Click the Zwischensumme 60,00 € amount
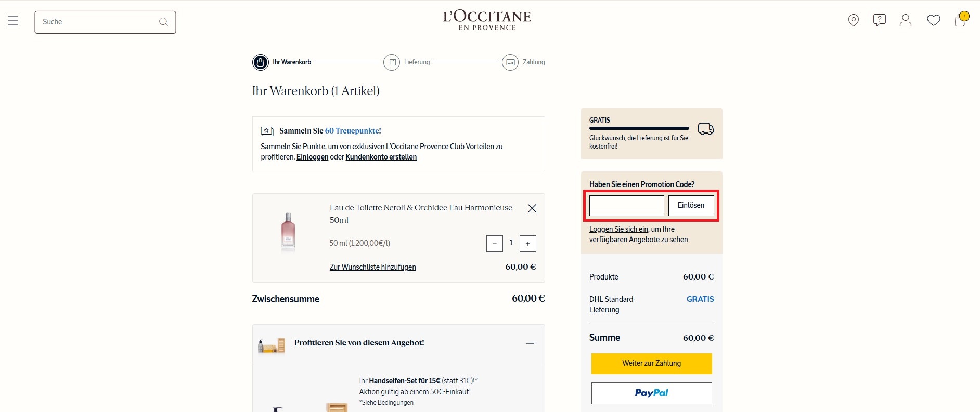This screenshot has width=980, height=412. pyautogui.click(x=528, y=299)
